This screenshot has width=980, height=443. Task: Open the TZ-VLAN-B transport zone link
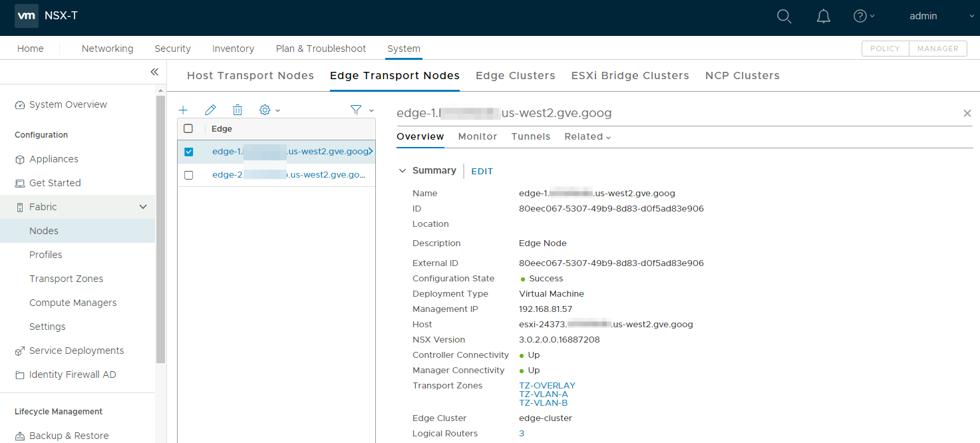point(544,403)
